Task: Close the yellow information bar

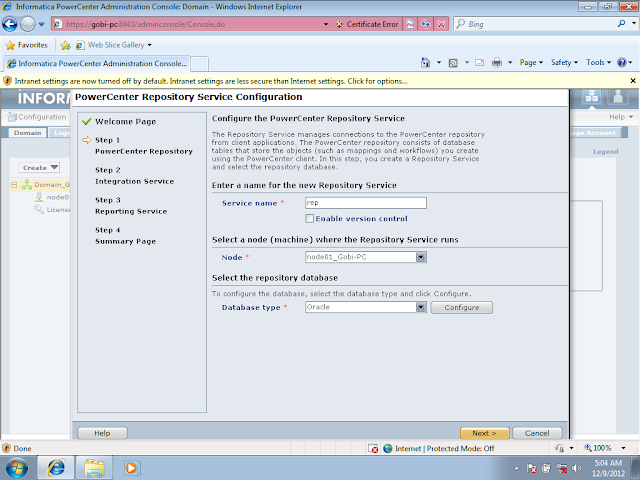Action: [x=633, y=81]
